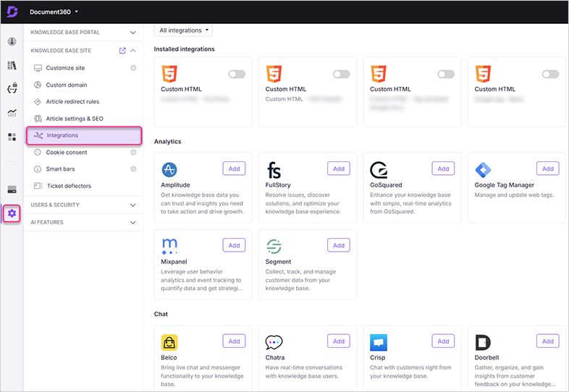Add the Segment integration

point(339,245)
